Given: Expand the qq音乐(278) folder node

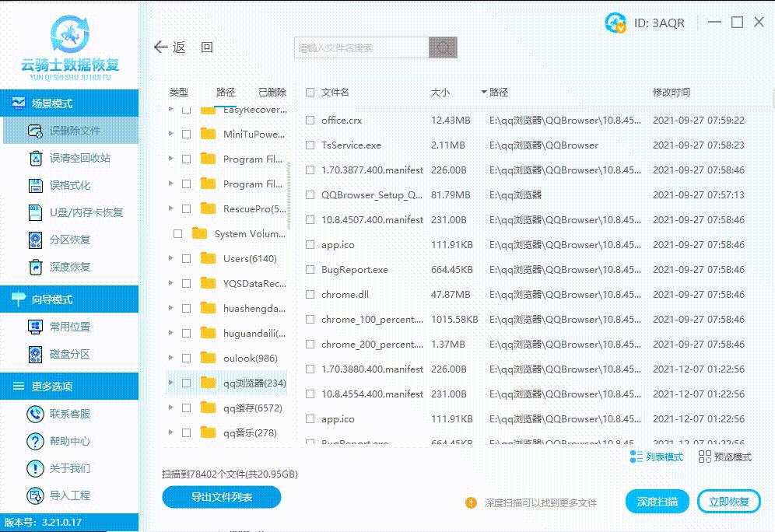Looking at the screenshot, I should click(x=170, y=432).
